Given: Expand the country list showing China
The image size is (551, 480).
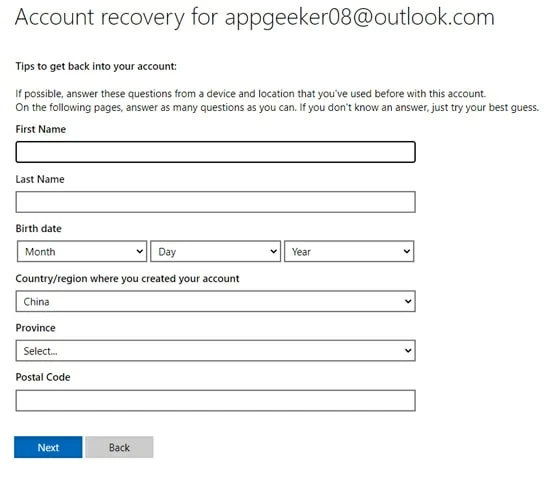Looking at the screenshot, I should 215,301.
